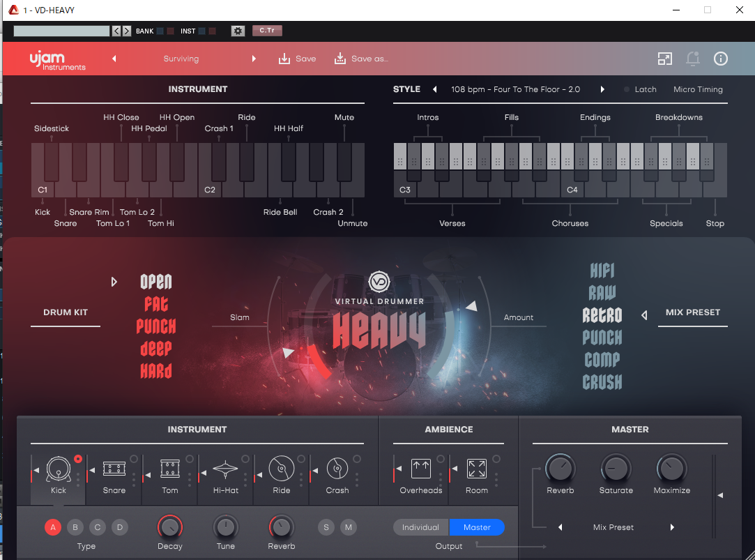Toggle the Ride channel power button

point(301,459)
